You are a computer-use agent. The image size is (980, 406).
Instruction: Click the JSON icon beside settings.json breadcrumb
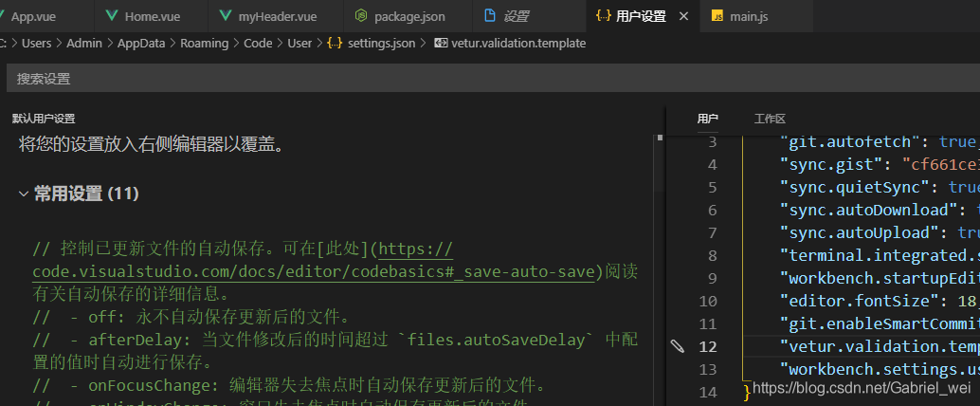[x=335, y=44]
